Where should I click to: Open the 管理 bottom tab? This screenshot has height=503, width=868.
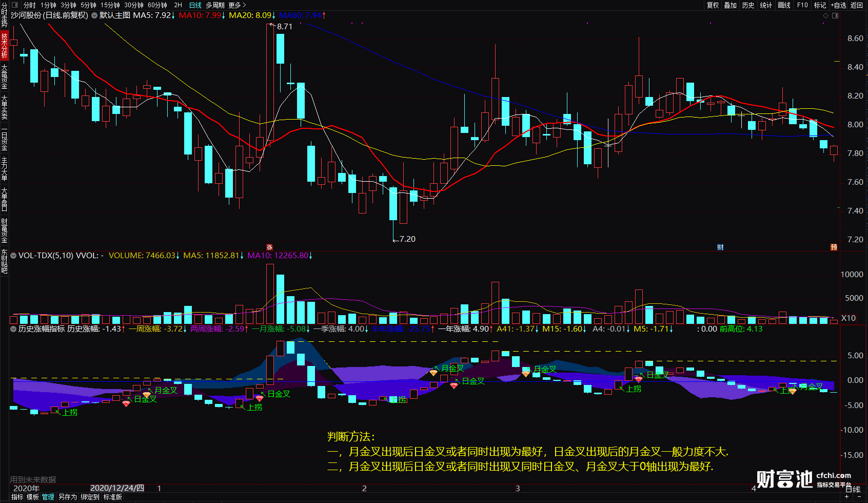48,497
